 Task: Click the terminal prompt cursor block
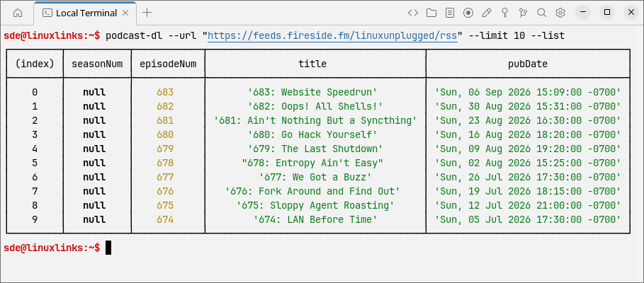(x=108, y=248)
